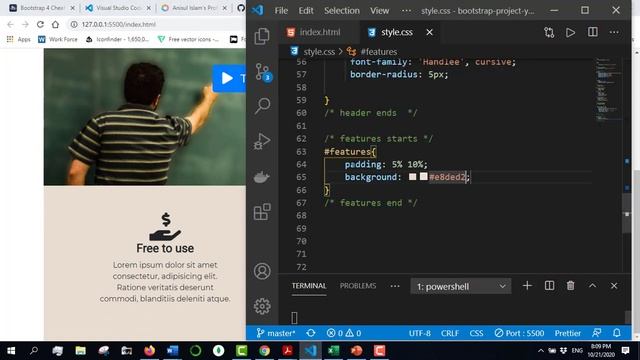Open Microsoft Word from the taskbar
This screenshot has height=360, width=640.
(x=172, y=351)
